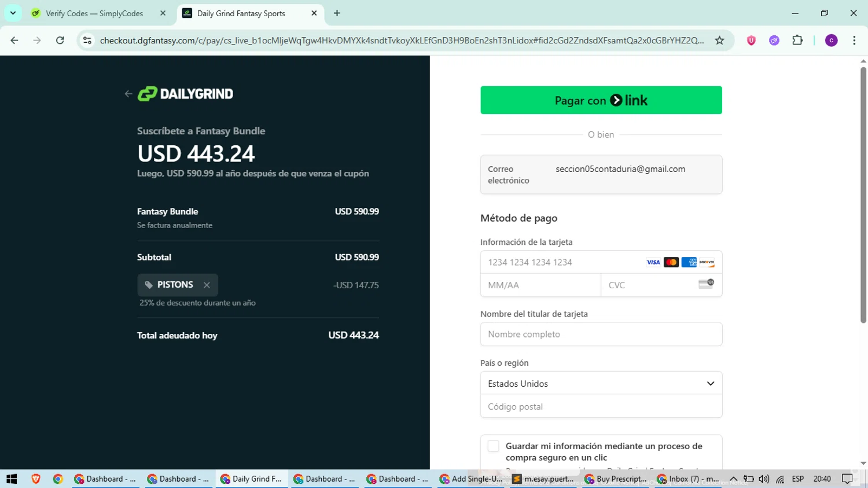Open a new browser tab

[337, 13]
